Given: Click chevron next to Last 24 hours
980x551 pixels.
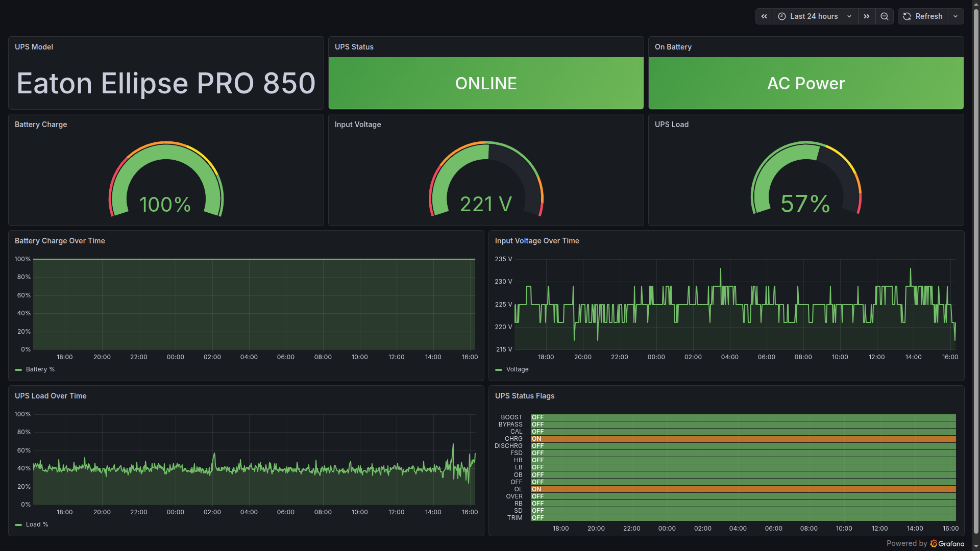Looking at the screenshot, I should coord(849,16).
